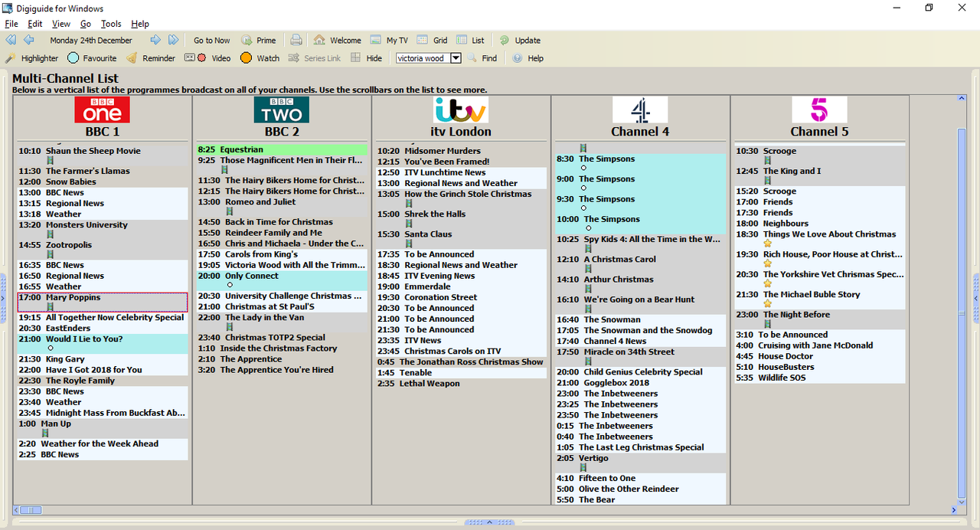980x530 pixels.
Task: Select Miracle on 34th Street
Action: [641, 356]
